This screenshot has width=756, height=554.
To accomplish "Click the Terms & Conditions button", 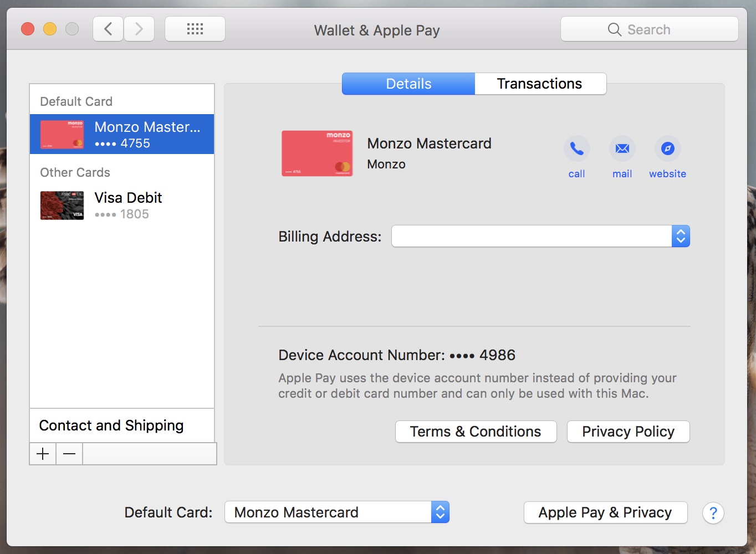I will (476, 432).
